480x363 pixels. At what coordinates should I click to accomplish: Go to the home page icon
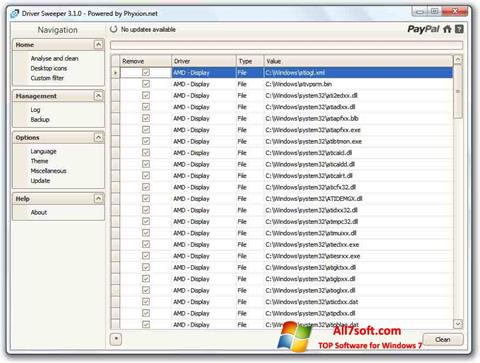[x=447, y=29]
